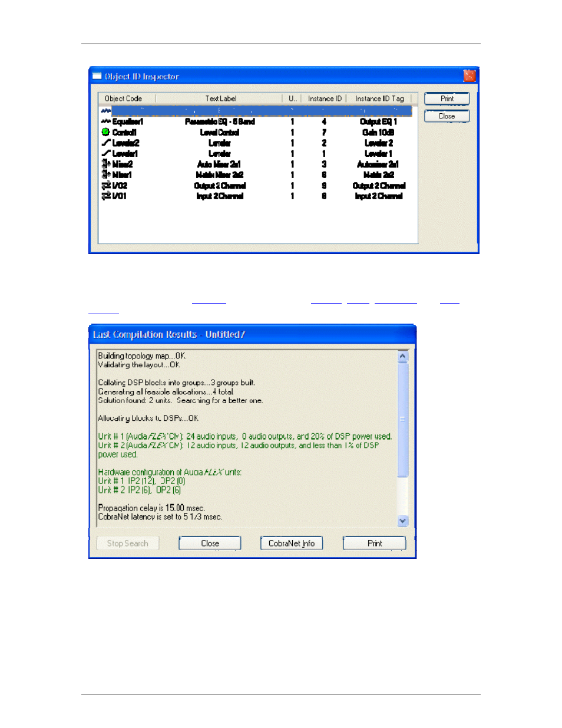Click the Collating DSP blocks into groups line
The width and height of the screenshot is (562, 728).
click(176, 383)
